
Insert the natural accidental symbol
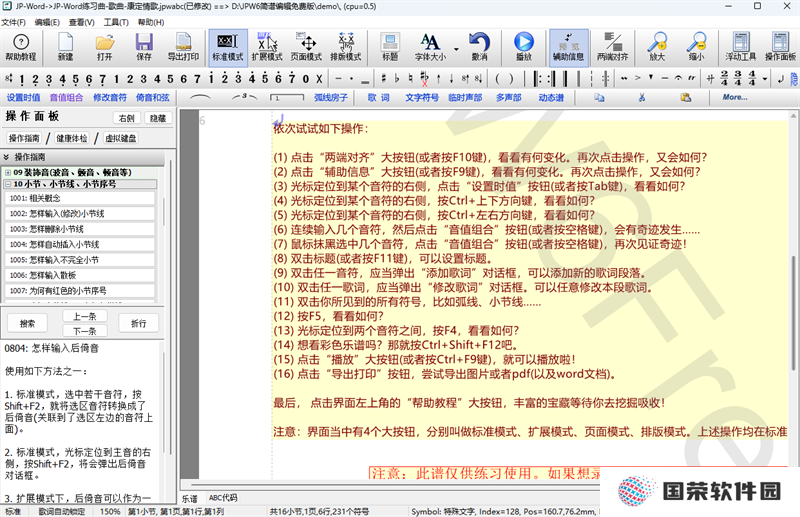pyautogui.click(x=410, y=79)
